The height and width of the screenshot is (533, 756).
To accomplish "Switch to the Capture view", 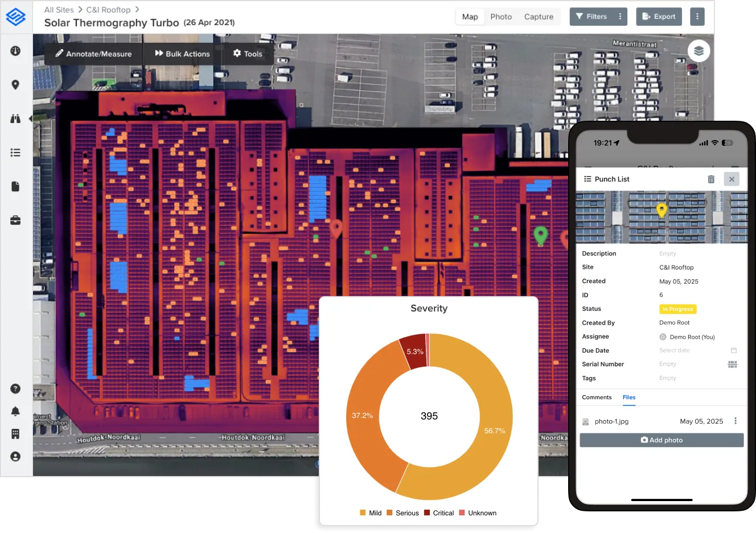I will pyautogui.click(x=539, y=17).
